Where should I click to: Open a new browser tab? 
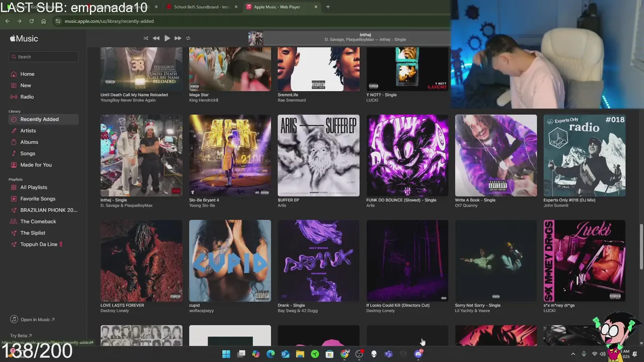pyautogui.click(x=328, y=7)
